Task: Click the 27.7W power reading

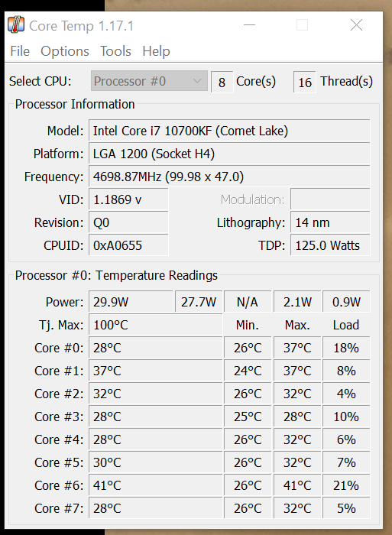Action: (199, 302)
